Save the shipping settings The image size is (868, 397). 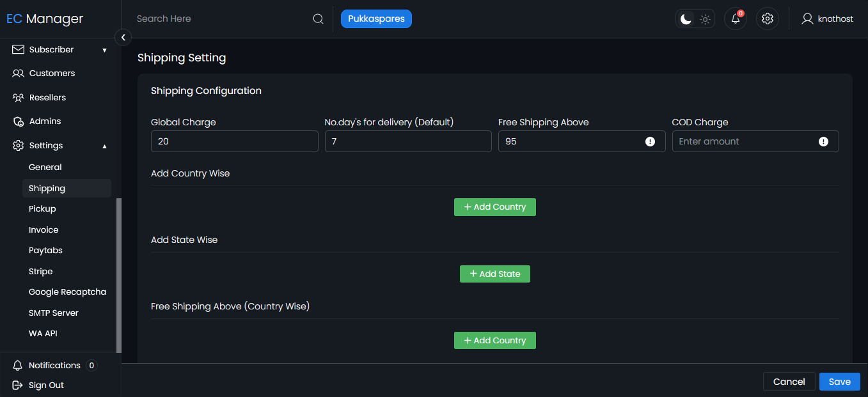point(839,382)
